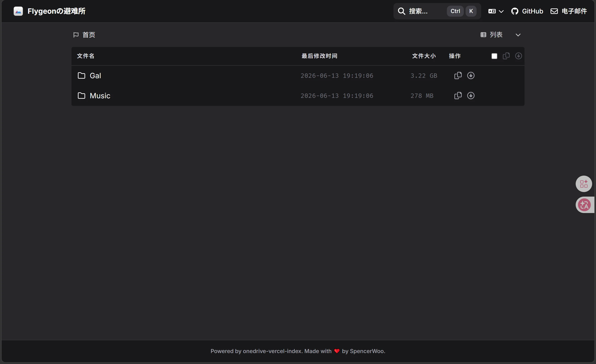This screenshot has height=364, width=596.
Task: Toggle the select-all files checkbox
Action: click(x=494, y=56)
